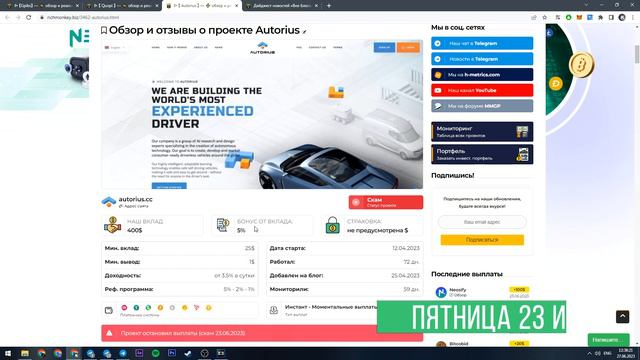Screen dimensions: 640x360
Task: Open File Explorer from the taskbar
Action: (x=25, y=353)
